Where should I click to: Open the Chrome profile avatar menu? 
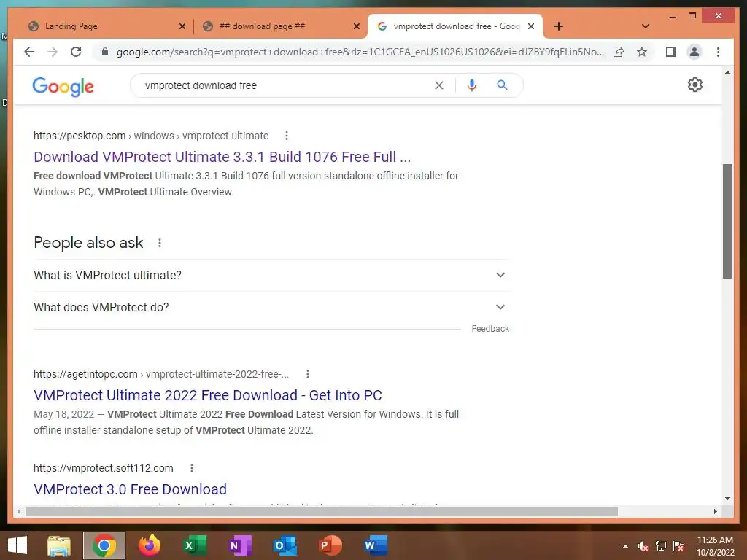[694, 52]
